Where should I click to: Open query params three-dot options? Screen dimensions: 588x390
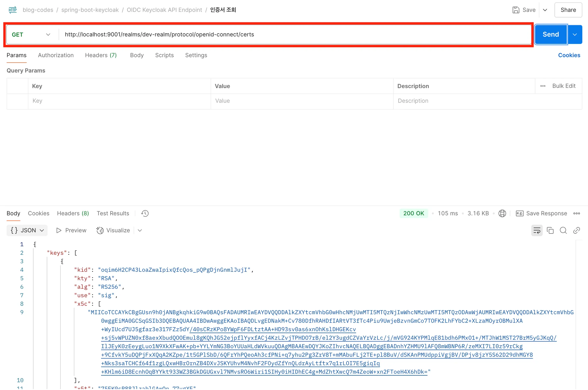coord(543,86)
